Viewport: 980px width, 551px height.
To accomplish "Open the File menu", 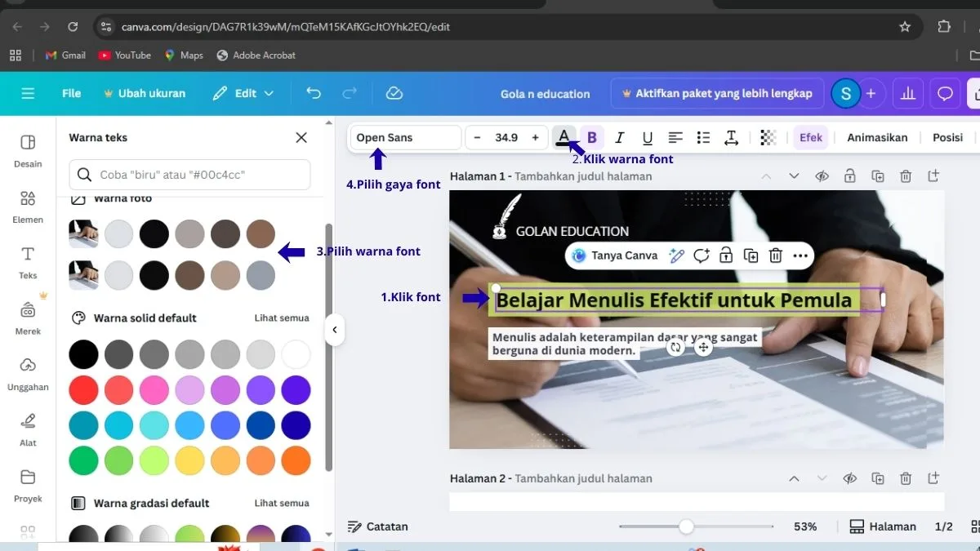I will pos(72,93).
